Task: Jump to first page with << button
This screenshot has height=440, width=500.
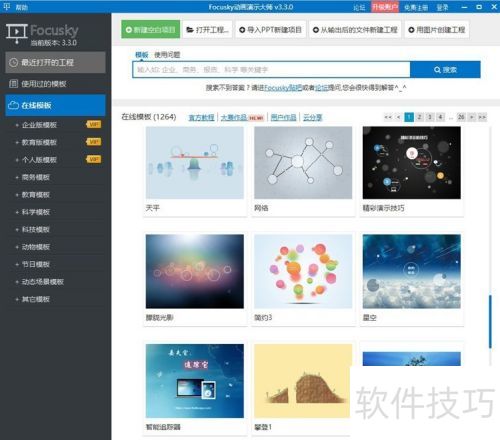Action: click(x=388, y=117)
